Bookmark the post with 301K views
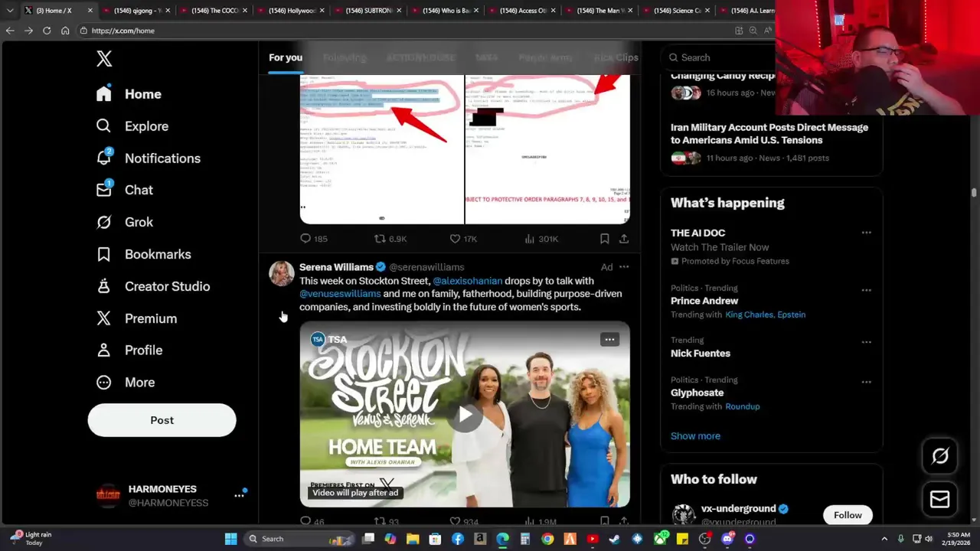The width and height of the screenshot is (980, 551). coord(604,239)
